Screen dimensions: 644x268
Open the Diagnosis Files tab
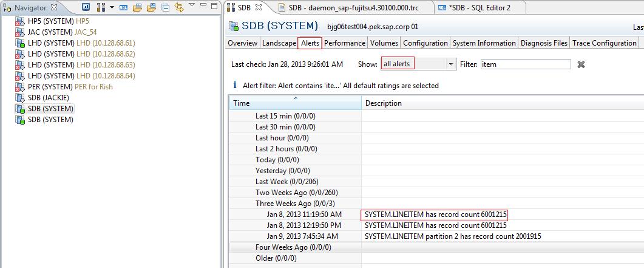pyautogui.click(x=544, y=43)
